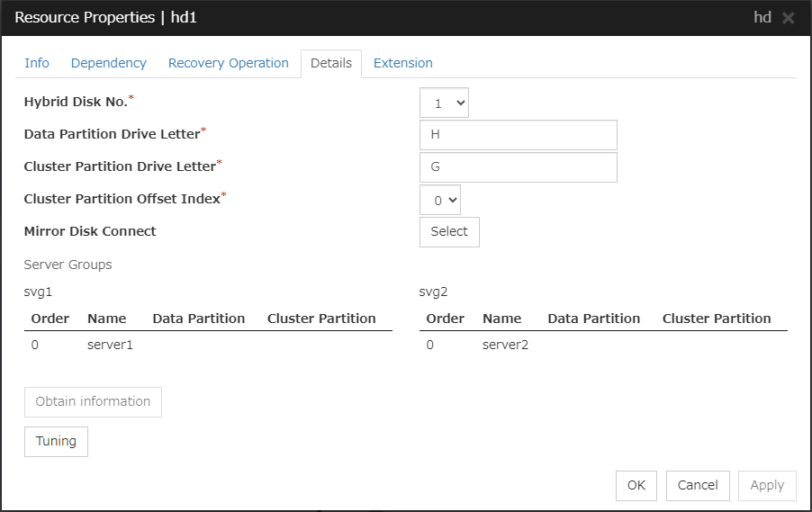Click the Apply button

coord(767,486)
